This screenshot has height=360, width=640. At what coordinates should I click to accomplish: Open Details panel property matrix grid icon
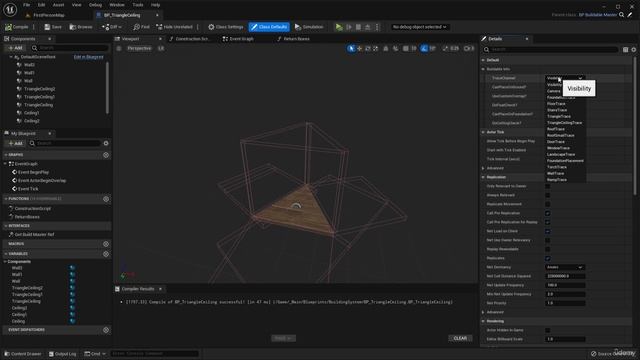point(625,50)
